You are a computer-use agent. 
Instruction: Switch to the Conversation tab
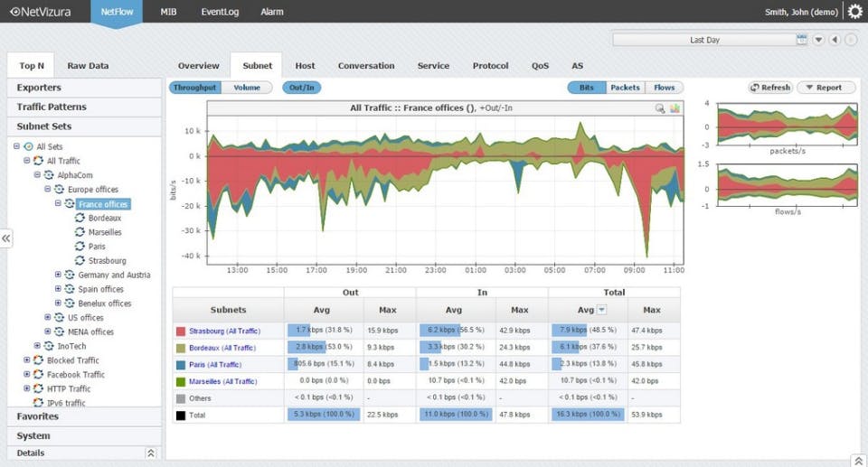pos(366,65)
